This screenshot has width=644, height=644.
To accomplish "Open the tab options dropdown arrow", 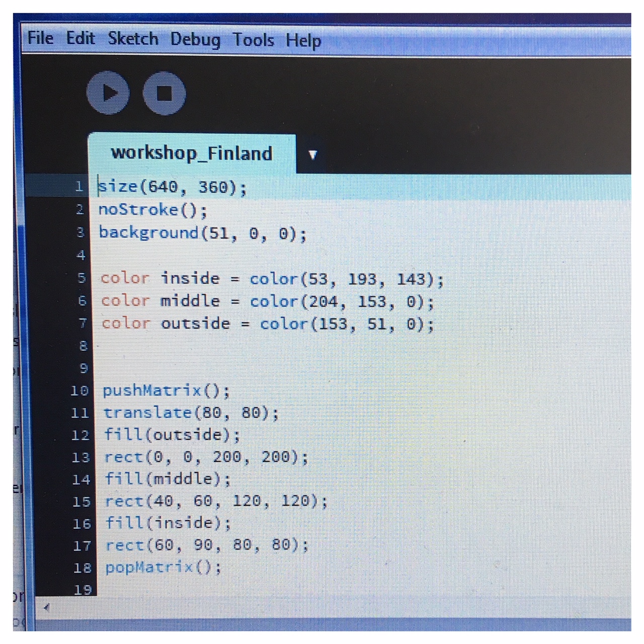I will pyautogui.click(x=312, y=154).
